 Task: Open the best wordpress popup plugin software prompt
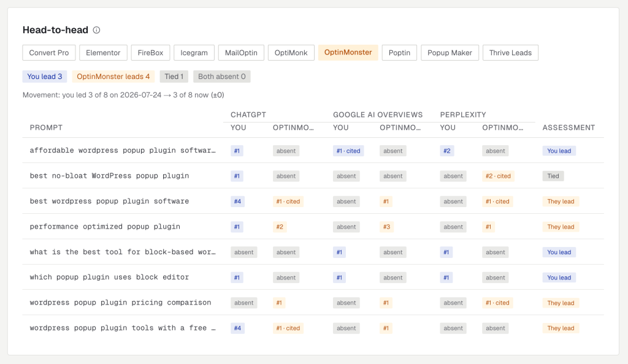click(x=109, y=201)
